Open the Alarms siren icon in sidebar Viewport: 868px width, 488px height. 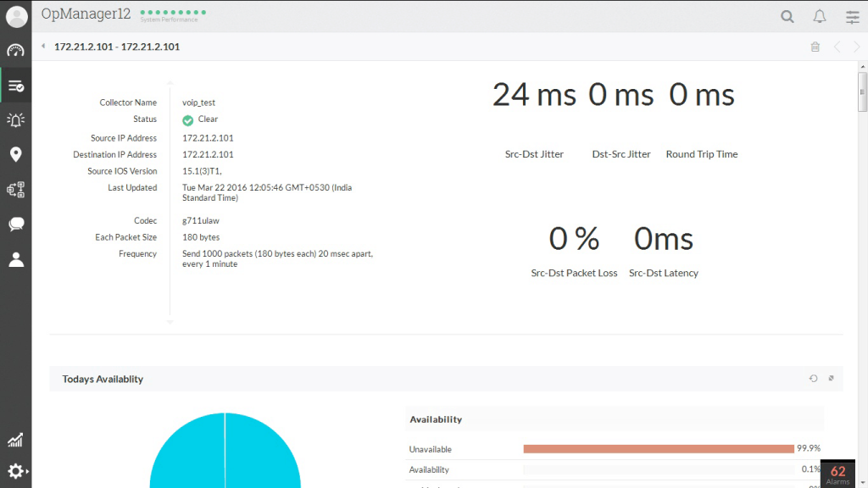(x=15, y=119)
